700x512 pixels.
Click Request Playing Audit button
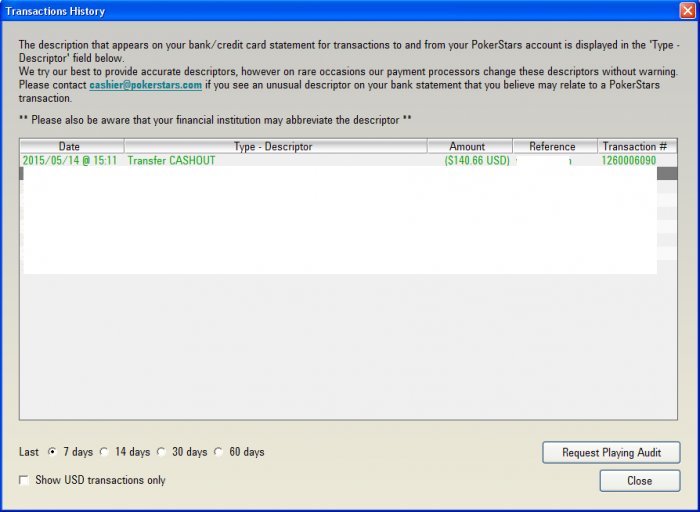(x=611, y=453)
